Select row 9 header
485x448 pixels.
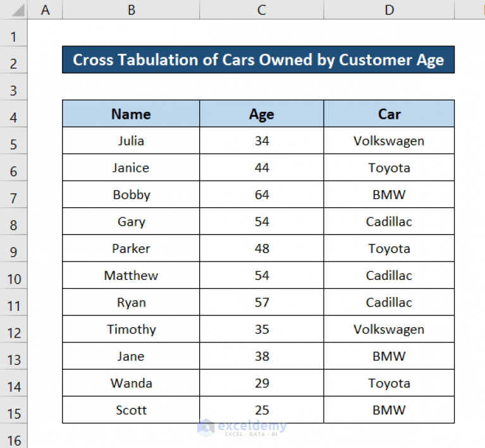(14, 248)
